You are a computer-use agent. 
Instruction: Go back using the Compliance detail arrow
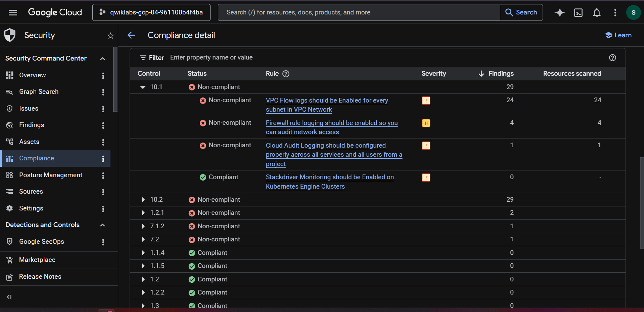coord(131,35)
